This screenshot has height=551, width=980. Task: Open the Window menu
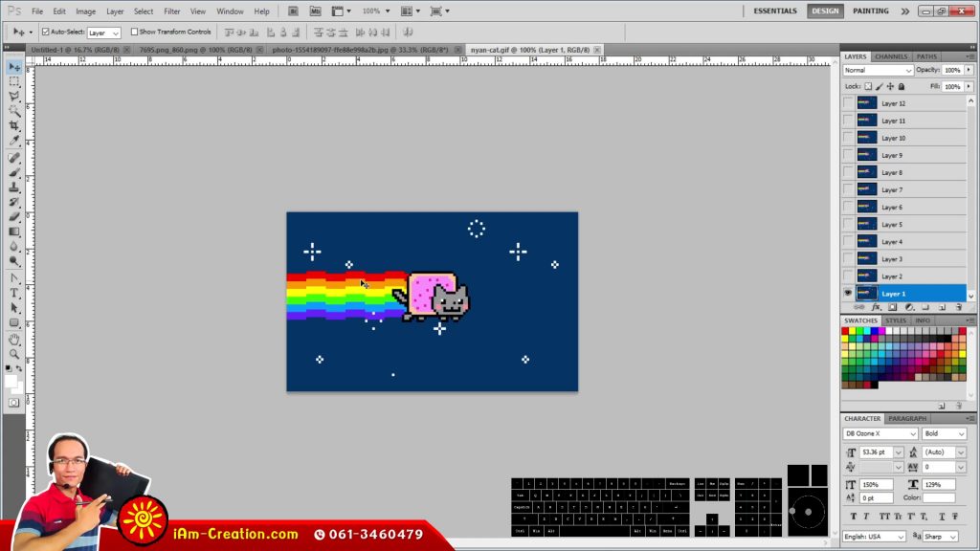[x=230, y=11]
